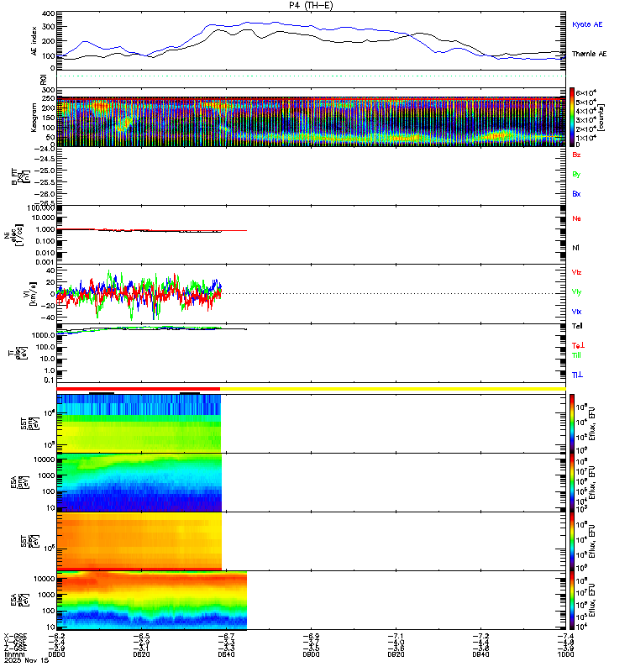Click the 0920 time tick label
Screen dimensions: 630x672
396,654
